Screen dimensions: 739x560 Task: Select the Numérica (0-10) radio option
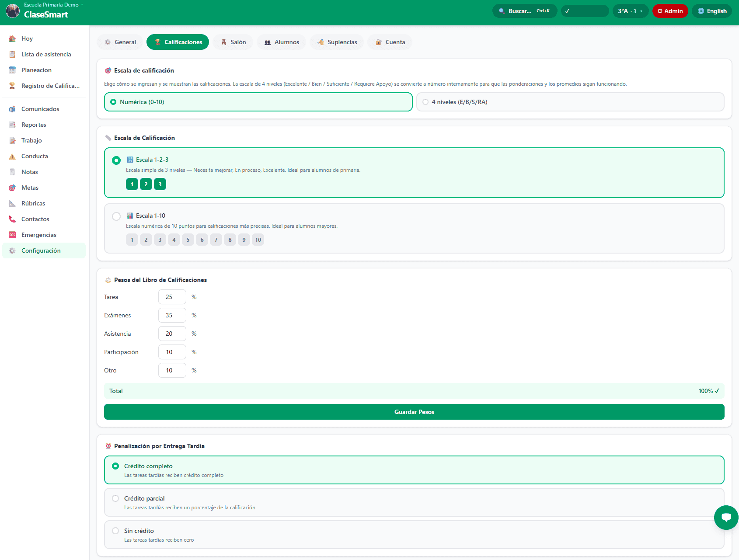258,102
